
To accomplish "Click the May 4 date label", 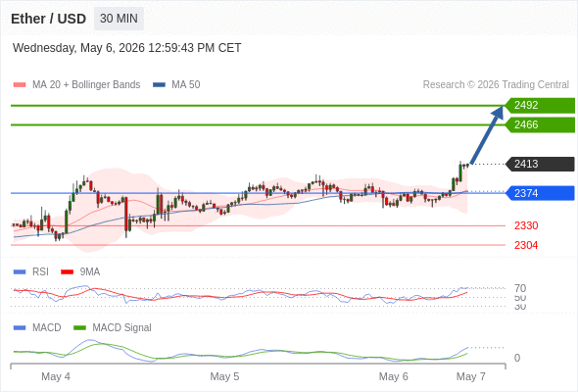I will pos(56,376).
